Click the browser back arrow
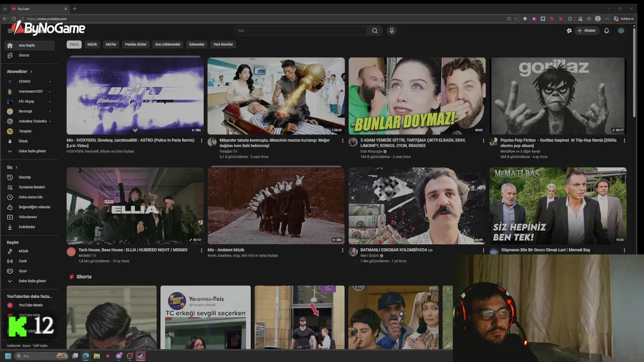This screenshot has width=644, height=362. pos(5,19)
